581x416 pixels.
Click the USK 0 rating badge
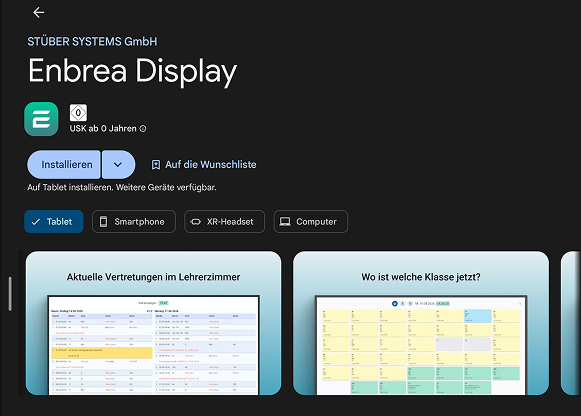click(x=78, y=113)
